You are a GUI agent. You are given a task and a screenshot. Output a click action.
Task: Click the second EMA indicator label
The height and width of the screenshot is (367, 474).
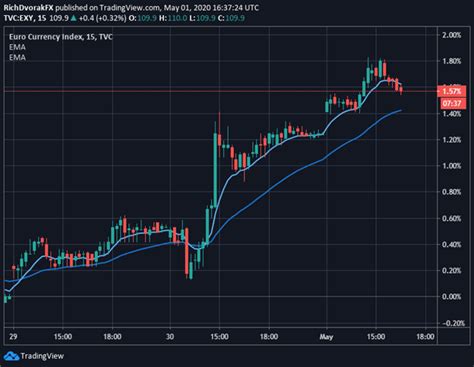(17, 57)
